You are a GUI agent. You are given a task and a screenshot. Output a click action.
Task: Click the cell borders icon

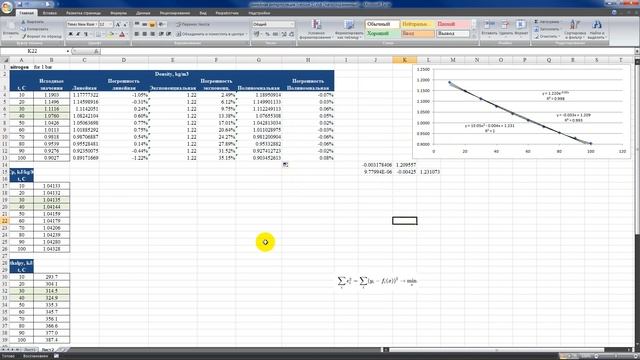pyautogui.click(x=98, y=34)
